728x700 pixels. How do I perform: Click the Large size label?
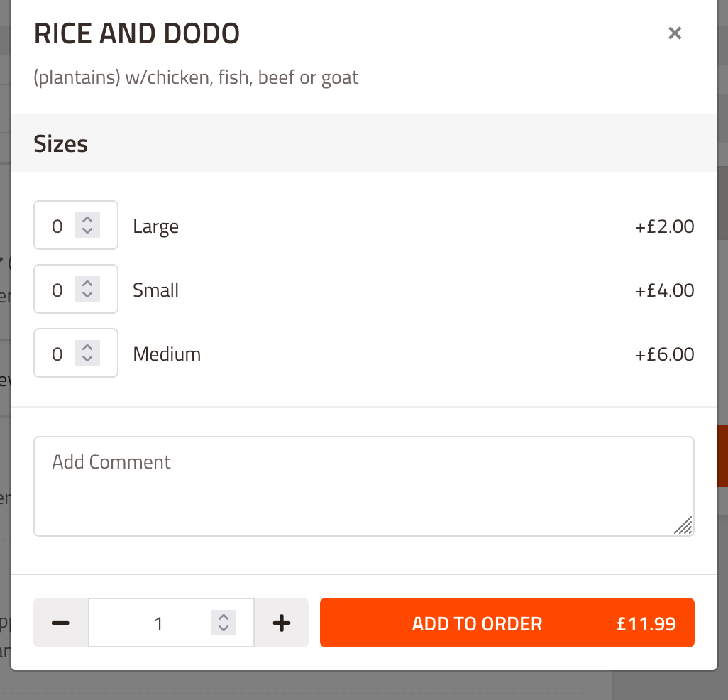point(155,226)
